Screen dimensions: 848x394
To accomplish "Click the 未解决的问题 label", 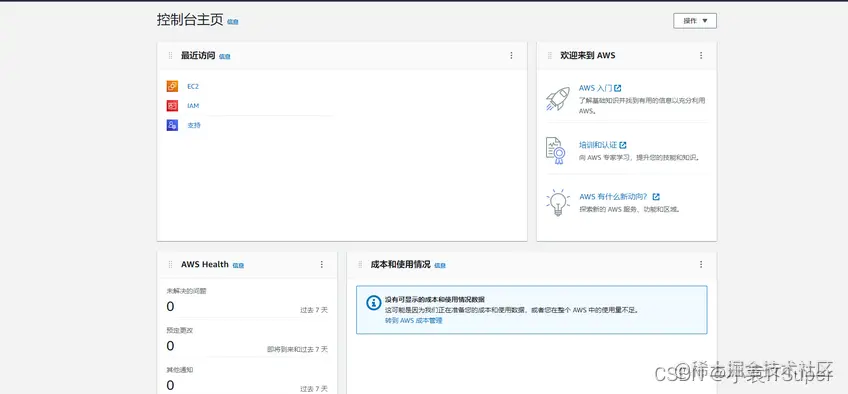I will click(x=186, y=291).
